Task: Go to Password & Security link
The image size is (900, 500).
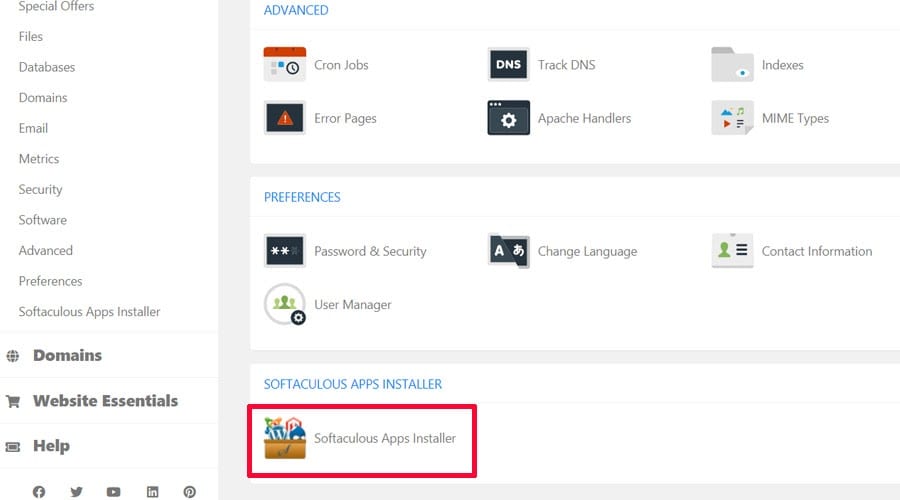Action: tap(370, 251)
